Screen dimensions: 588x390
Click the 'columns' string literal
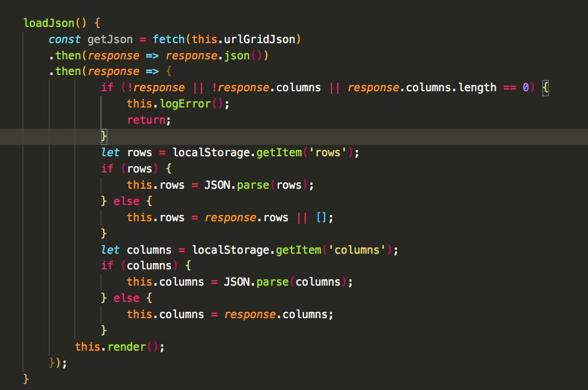(356, 250)
